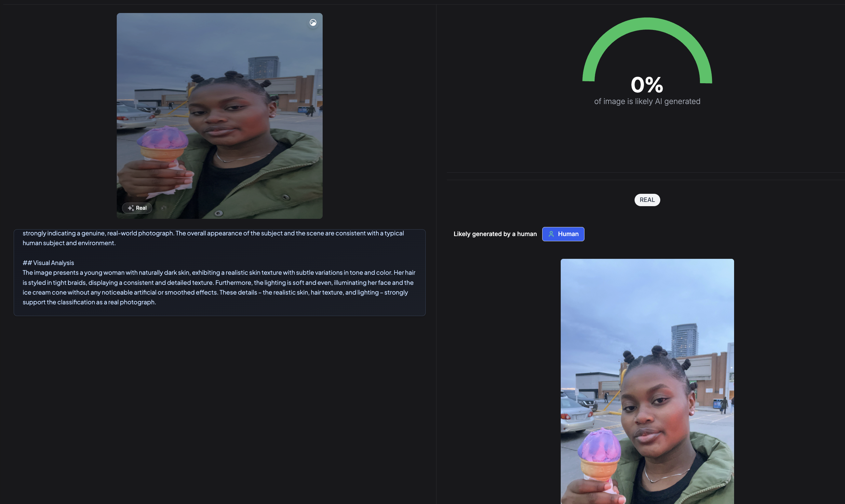Image resolution: width=845 pixels, height=504 pixels.
Task: Click the white REAL pill label
Action: (x=647, y=200)
